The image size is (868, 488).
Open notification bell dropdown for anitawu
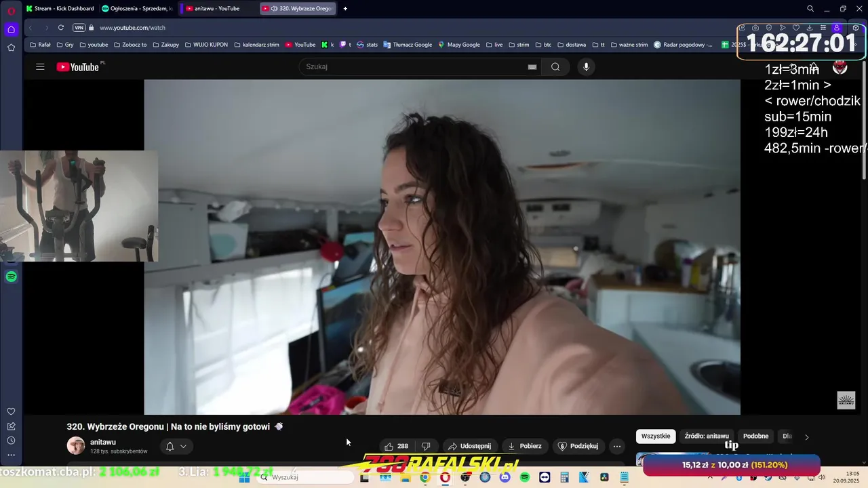tap(176, 446)
